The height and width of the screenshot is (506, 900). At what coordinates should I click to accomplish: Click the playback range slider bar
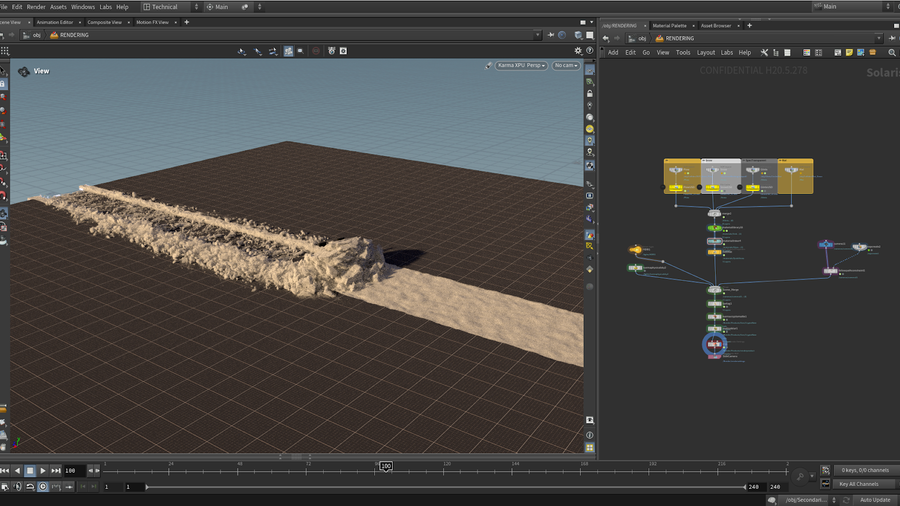[446, 487]
